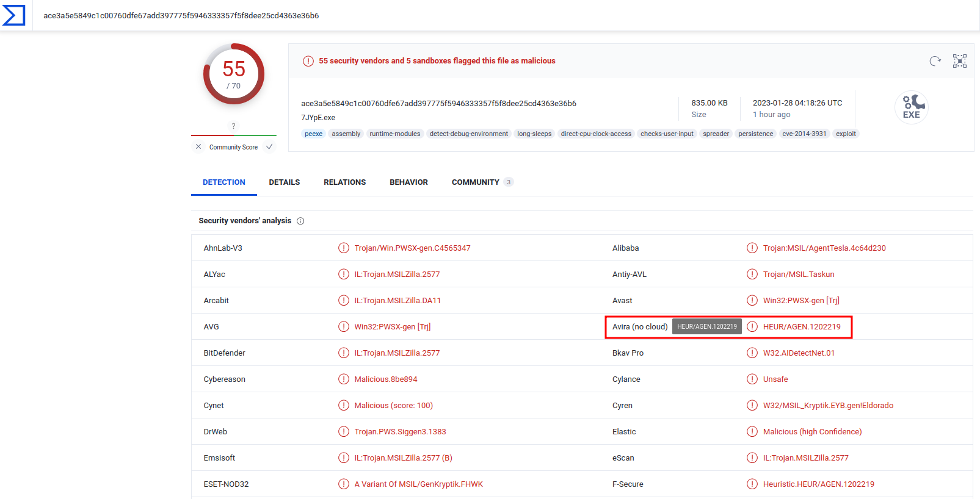
Task: Click the Trojan/Win.PWSX-gen.C4565347 result
Action: [412, 248]
